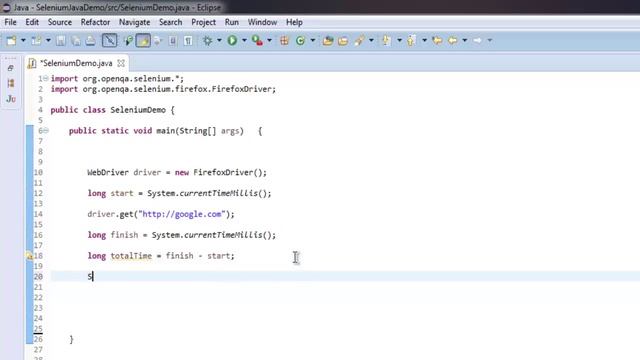This screenshot has height=360, width=640.
Task: Open the Help menu
Action: [294, 22]
